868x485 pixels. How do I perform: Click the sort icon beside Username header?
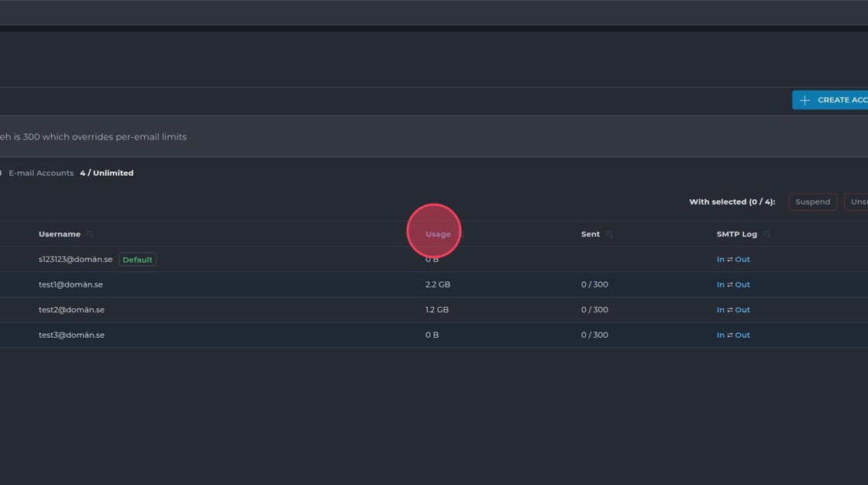point(90,234)
